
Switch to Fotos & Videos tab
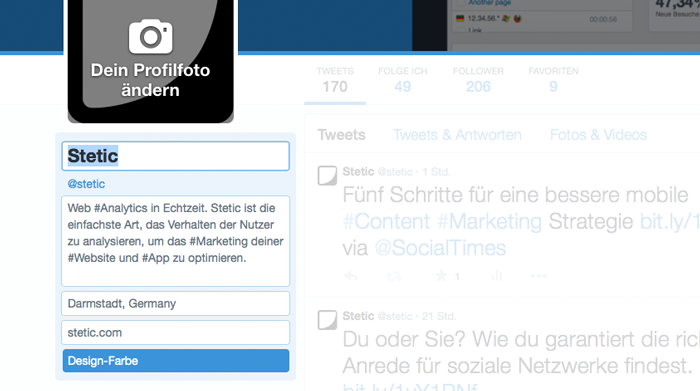(x=598, y=135)
